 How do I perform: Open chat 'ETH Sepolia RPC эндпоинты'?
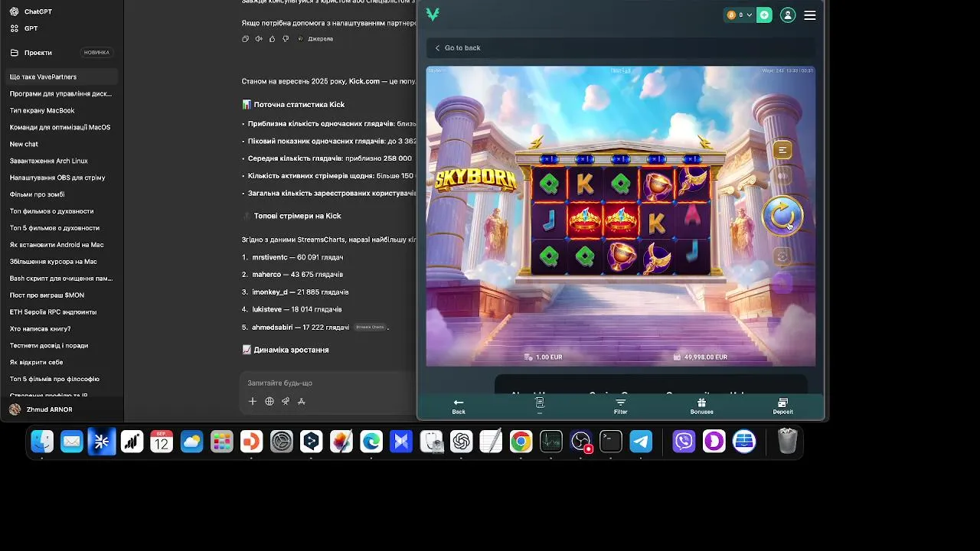(61, 312)
